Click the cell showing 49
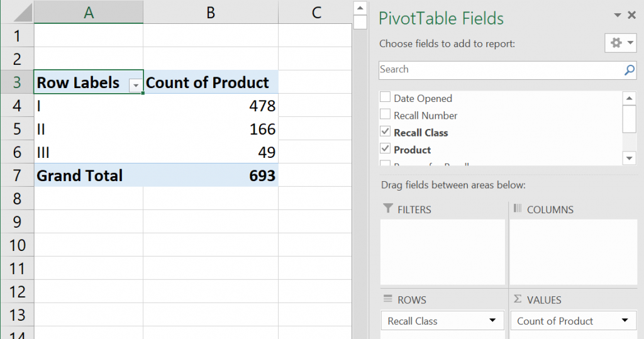The image size is (644, 339). click(x=211, y=152)
